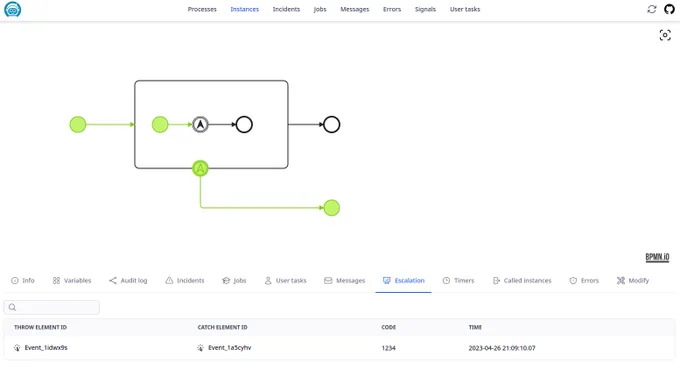Switch to the Errors tab below diagram
This screenshot has height=370, width=680.
coord(584,281)
